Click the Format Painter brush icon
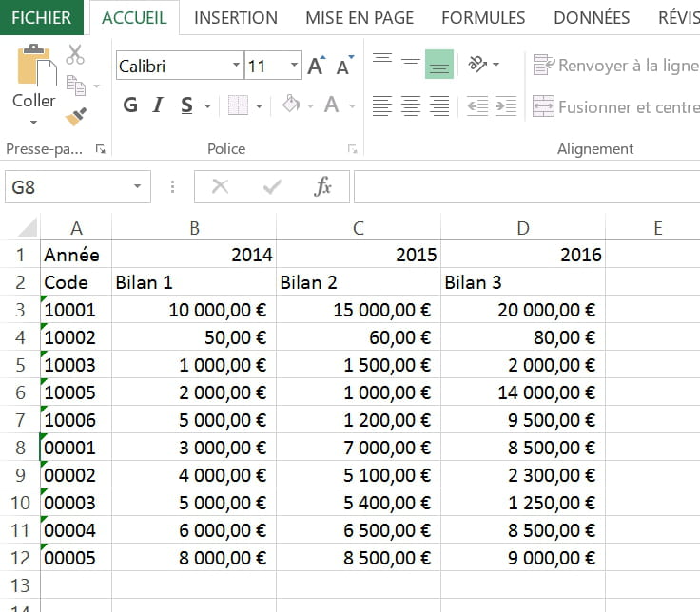The image size is (700, 612). click(76, 116)
